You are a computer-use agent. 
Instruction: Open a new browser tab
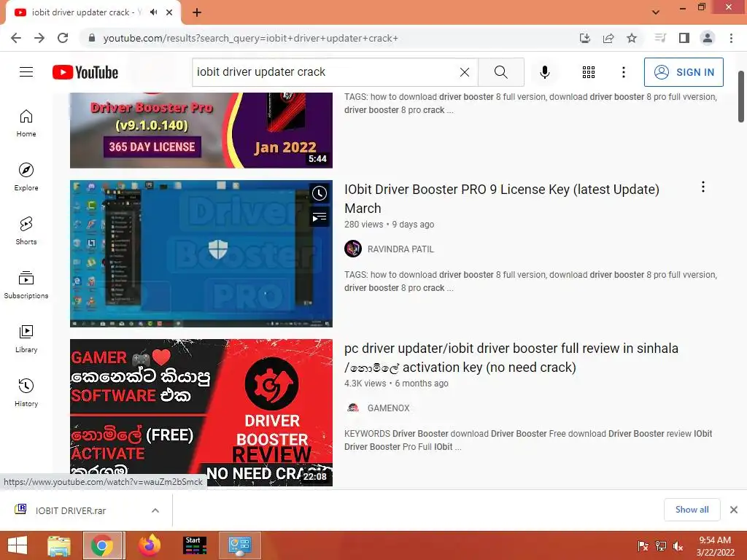197,12
